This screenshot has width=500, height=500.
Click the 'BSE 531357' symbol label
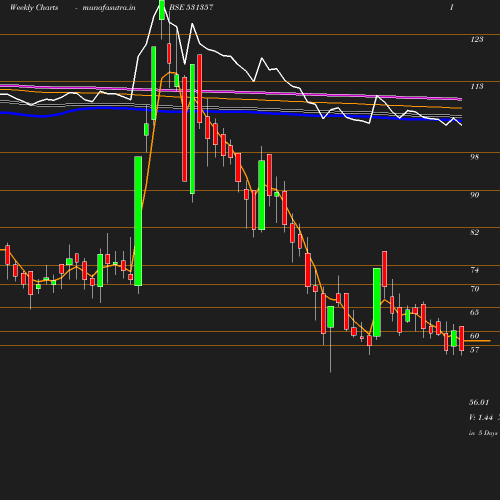tap(191, 7)
